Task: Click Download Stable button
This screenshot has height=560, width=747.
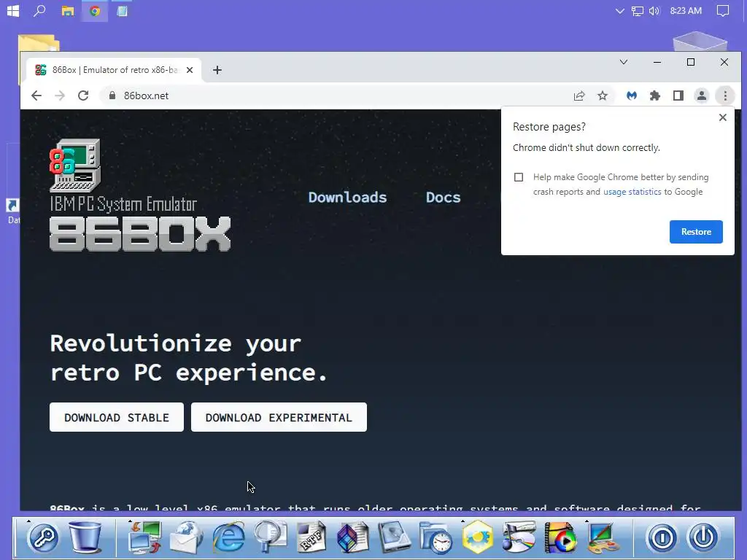Action: pos(116,417)
